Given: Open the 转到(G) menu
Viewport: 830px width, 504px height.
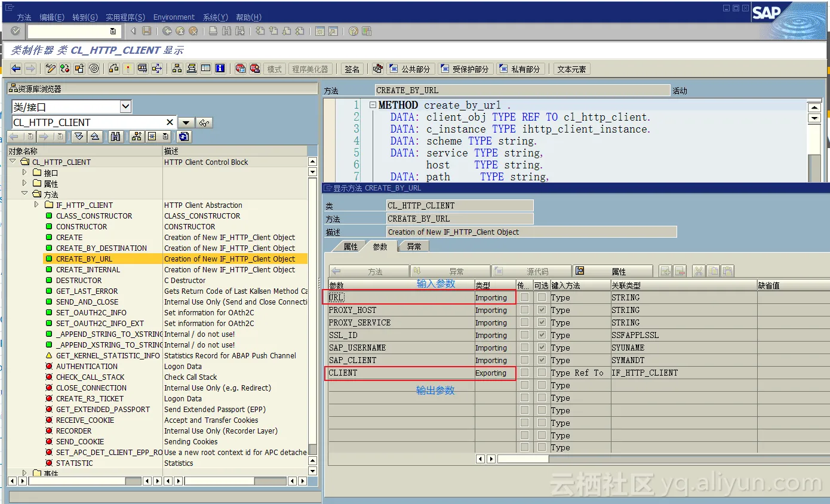Looking at the screenshot, I should click(85, 17).
